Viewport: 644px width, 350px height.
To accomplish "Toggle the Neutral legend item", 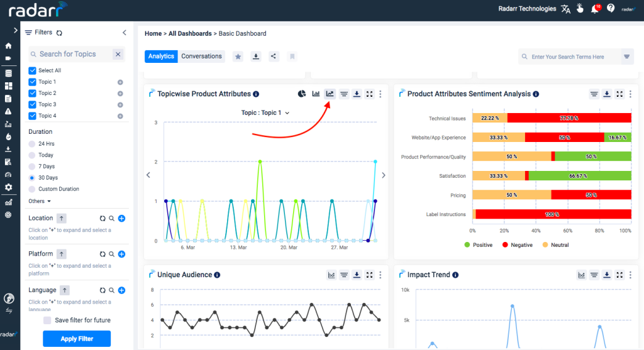I will tap(556, 245).
